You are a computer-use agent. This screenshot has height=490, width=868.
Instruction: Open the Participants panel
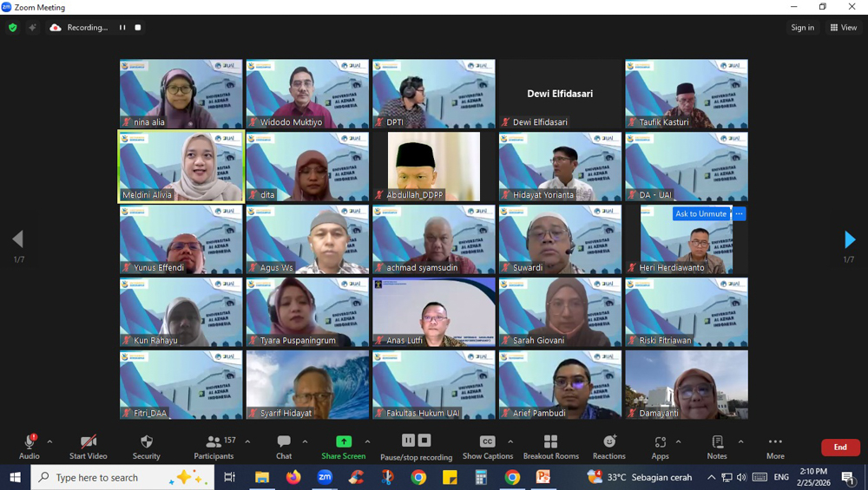(x=214, y=447)
